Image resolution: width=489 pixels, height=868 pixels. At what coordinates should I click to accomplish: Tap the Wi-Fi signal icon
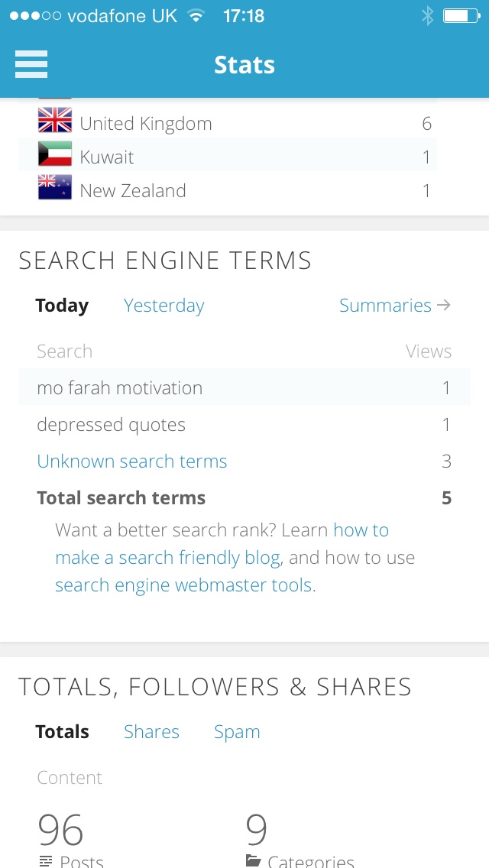(x=196, y=16)
